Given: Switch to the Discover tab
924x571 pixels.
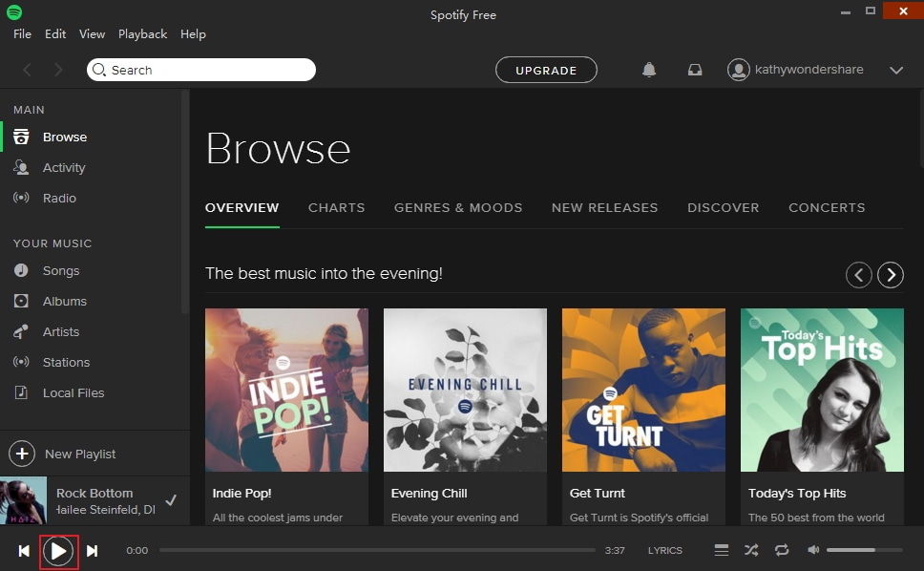Looking at the screenshot, I should click(x=723, y=207).
